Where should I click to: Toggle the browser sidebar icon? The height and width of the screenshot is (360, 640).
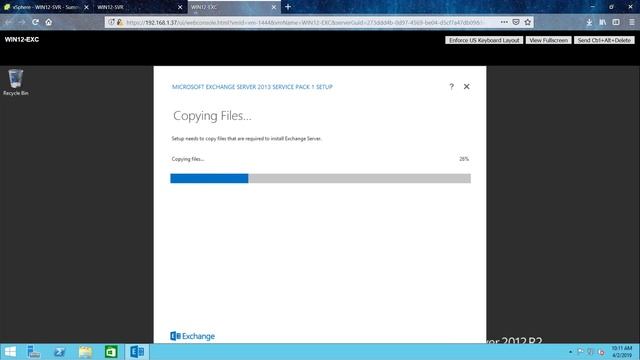[x=616, y=22]
